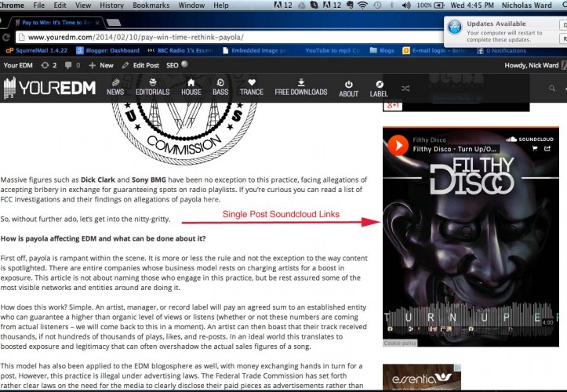Click the SoundCloud share icon
567x392 pixels.
pos(547,148)
